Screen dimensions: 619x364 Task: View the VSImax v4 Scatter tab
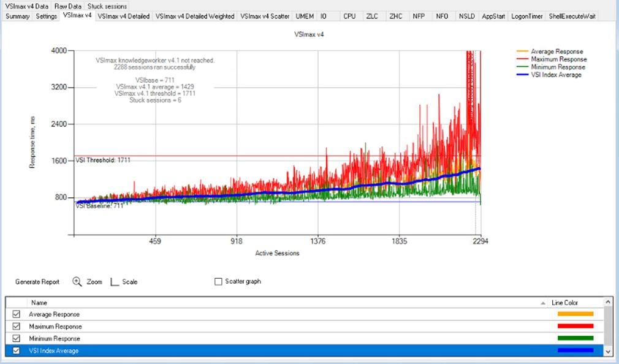pyautogui.click(x=264, y=17)
